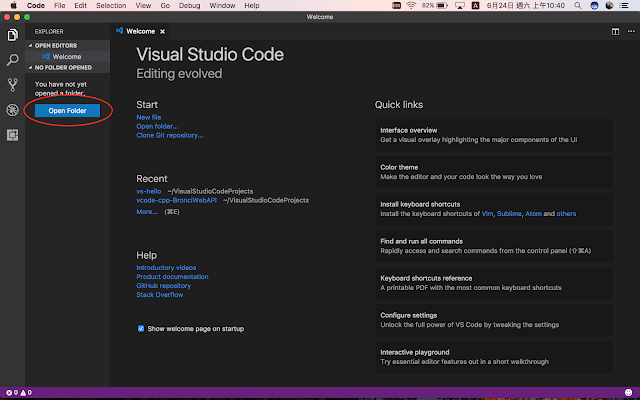This screenshot has height=400, width=640.
Task: Toggle Show welcome page on startup
Action: coord(141,328)
